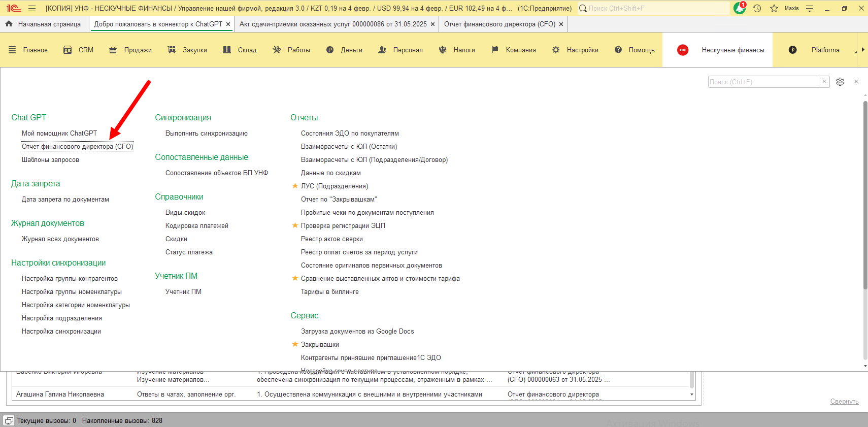Click Свернуть link at bottom right
Viewport: 868px width, 427px height.
pyautogui.click(x=844, y=401)
